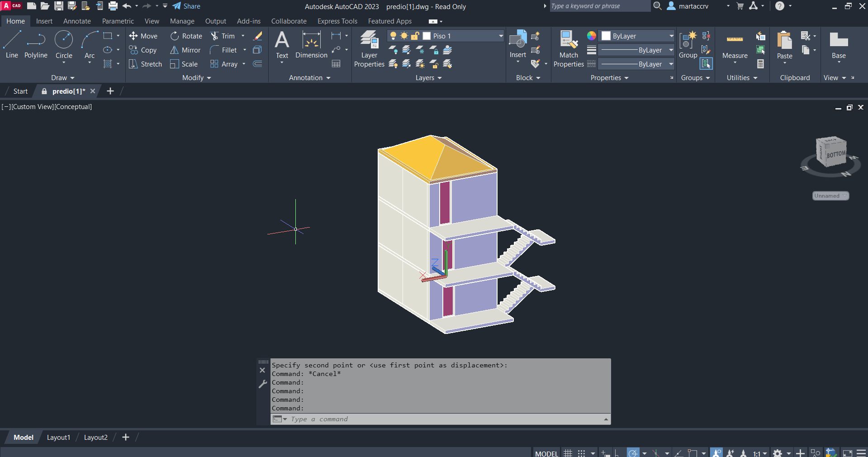Open the Layout1 tab
This screenshot has height=457, width=868.
coord(58,438)
